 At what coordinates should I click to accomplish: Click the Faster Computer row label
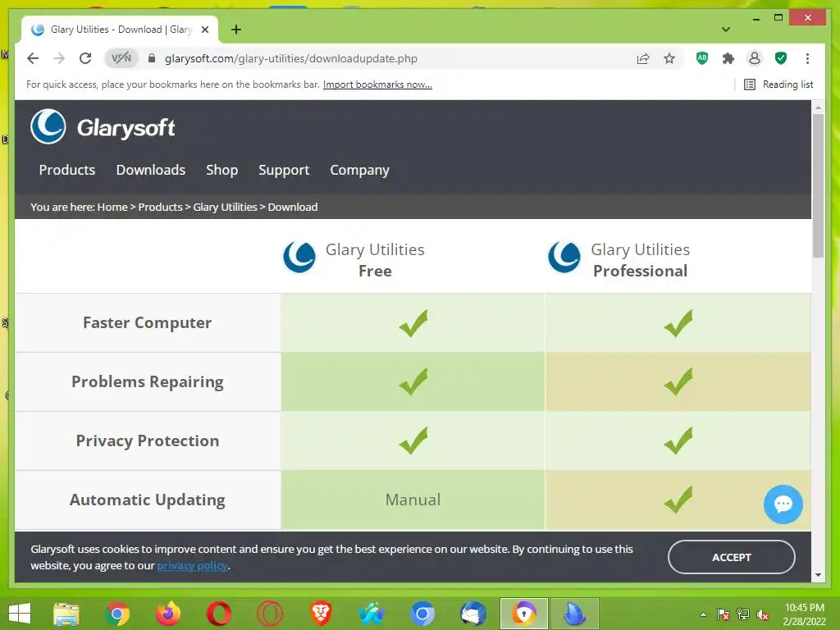coord(148,322)
